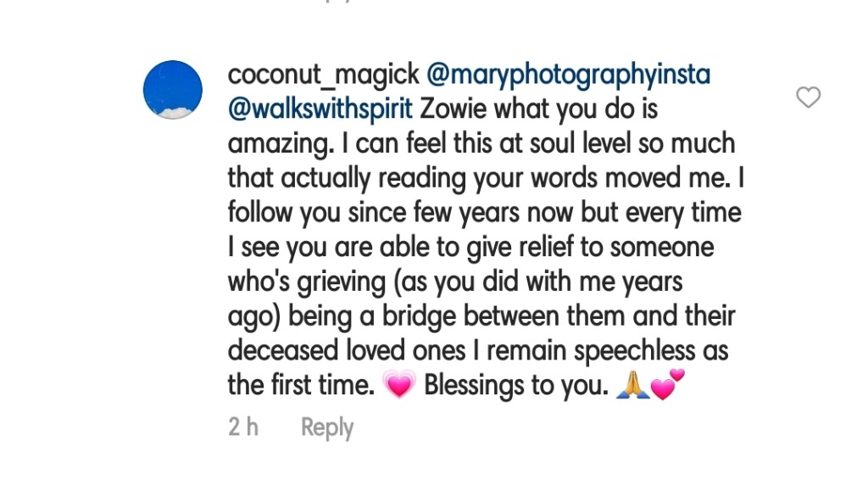This screenshot has height=486, width=868.
Task: Click the coconut_magick username
Action: [x=323, y=75]
